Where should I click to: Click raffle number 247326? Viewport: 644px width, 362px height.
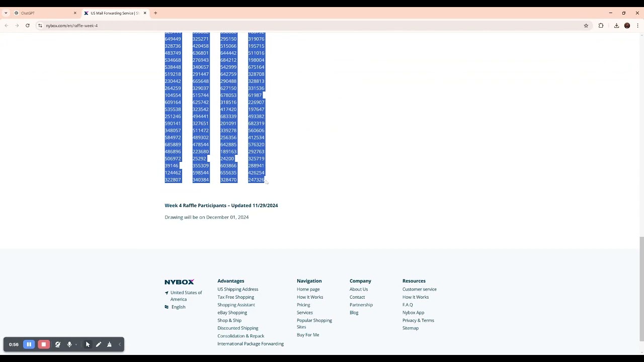click(x=256, y=179)
